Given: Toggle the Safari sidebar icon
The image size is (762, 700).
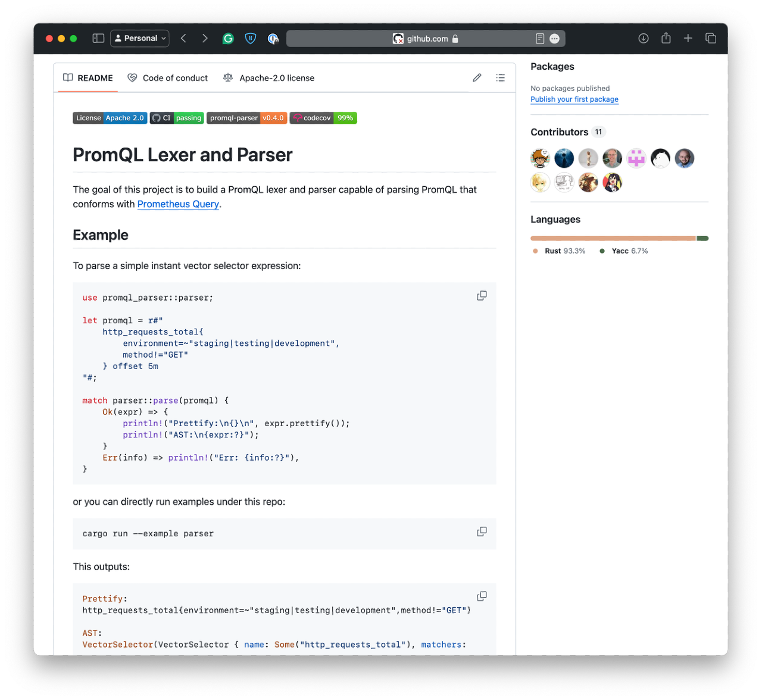Looking at the screenshot, I should click(x=98, y=38).
